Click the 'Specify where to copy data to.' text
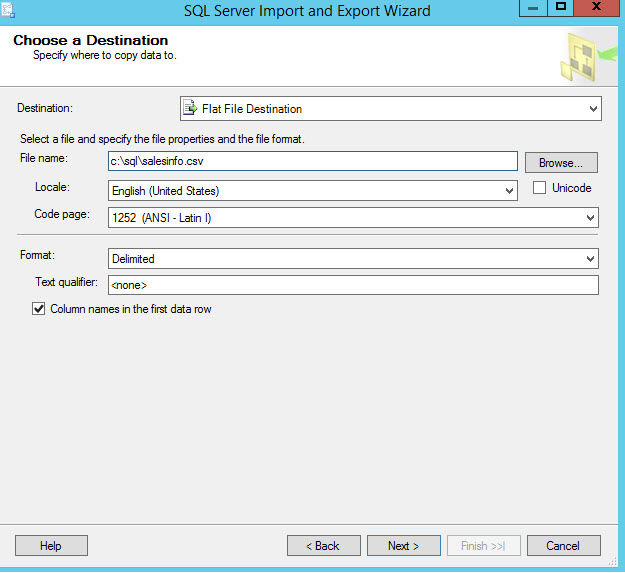Screen dimensions: 625x573 (x=105, y=55)
